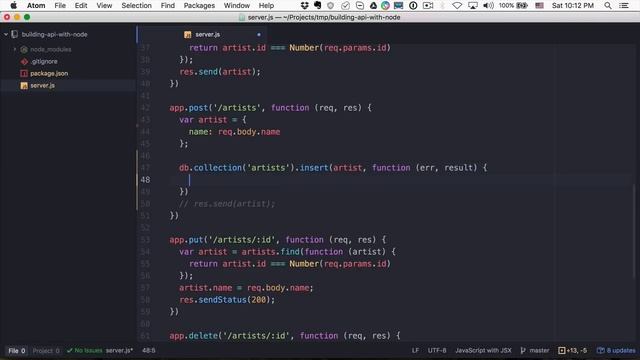Collapse the building-api-with-node project folder
Image resolution: width=640 pixels, height=360 pixels.
[x=6, y=35]
